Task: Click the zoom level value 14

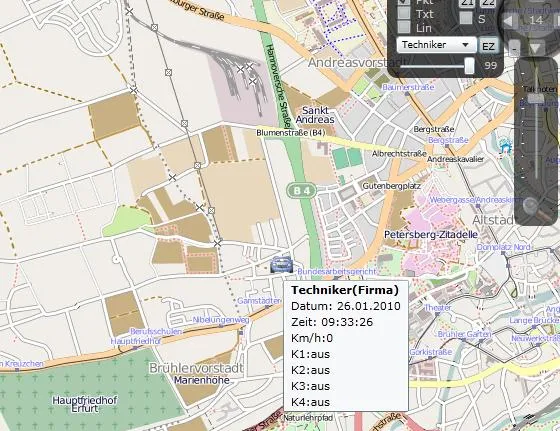Action: click(536, 20)
